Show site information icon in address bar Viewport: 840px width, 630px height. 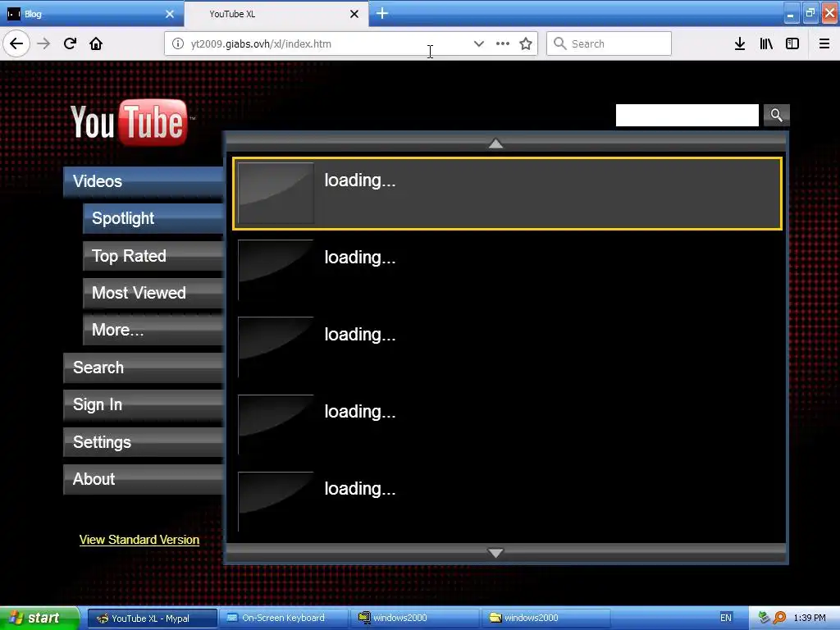coord(178,44)
